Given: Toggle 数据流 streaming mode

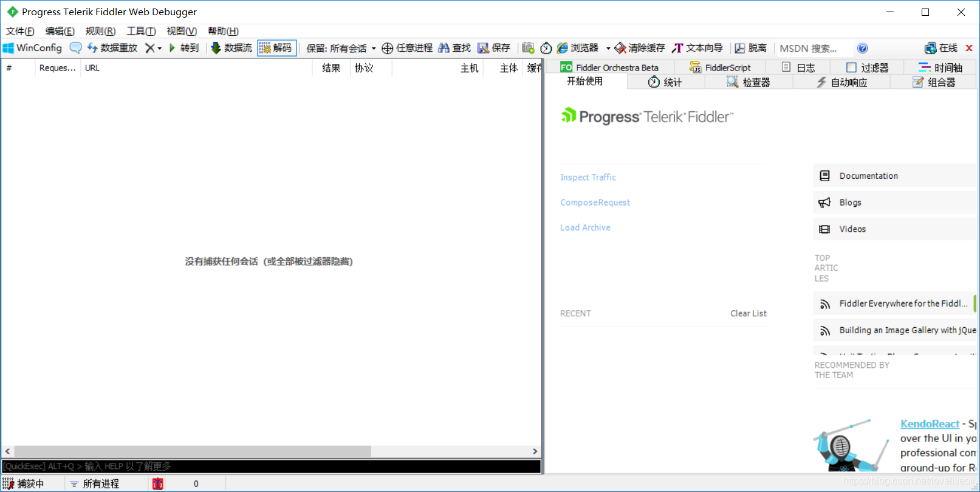Looking at the screenshot, I should pyautogui.click(x=231, y=48).
